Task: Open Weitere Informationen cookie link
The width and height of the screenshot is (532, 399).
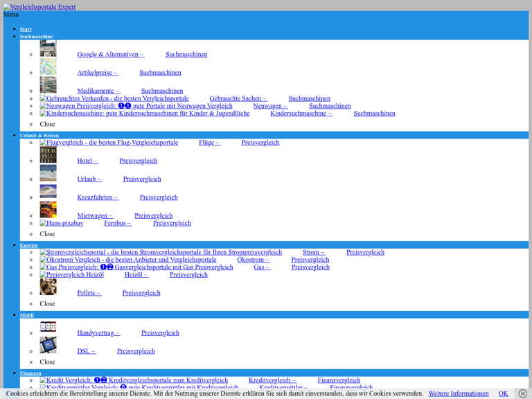Action: [458, 393]
